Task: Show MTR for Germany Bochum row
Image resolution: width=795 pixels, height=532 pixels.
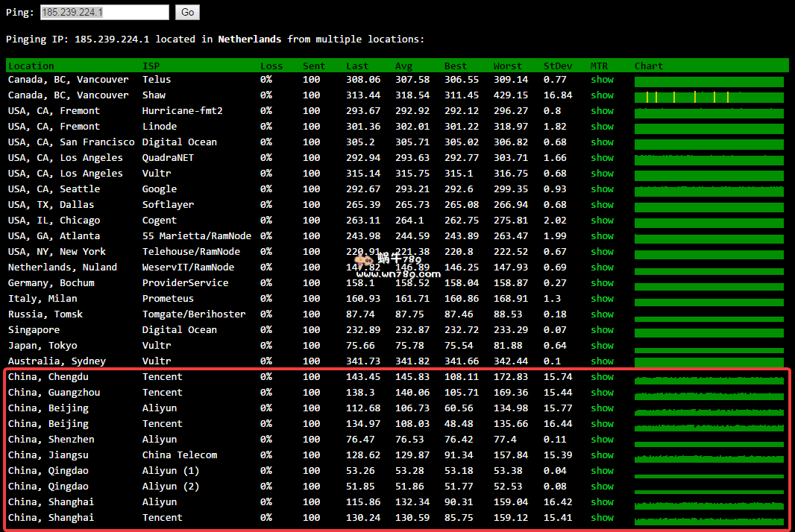Action: pos(602,283)
